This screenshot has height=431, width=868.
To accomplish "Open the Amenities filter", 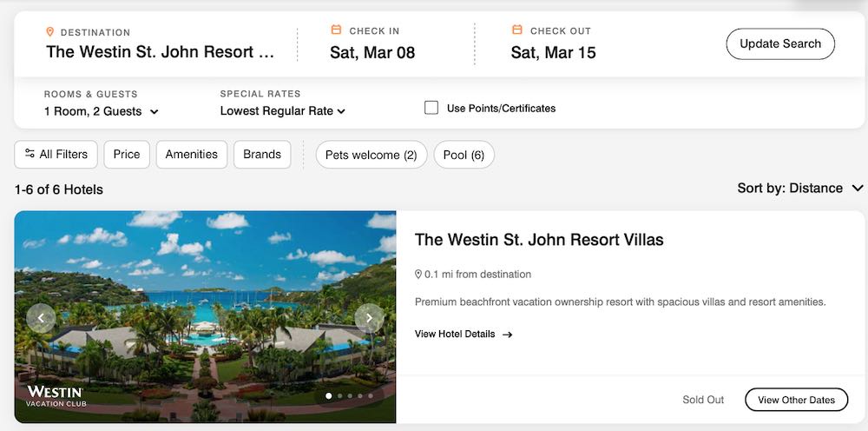I will pos(191,154).
